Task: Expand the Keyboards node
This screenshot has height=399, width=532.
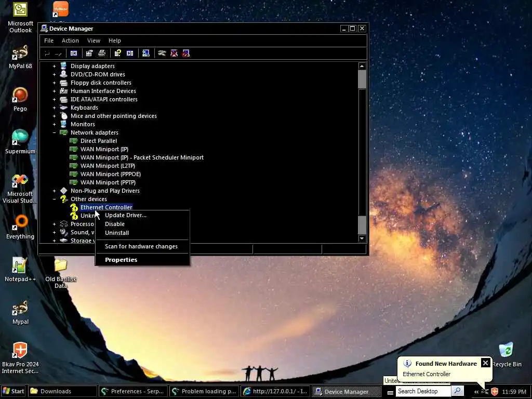Action: point(54,108)
